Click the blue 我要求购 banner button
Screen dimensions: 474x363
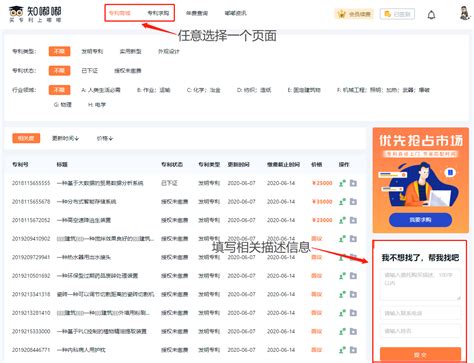(x=420, y=220)
